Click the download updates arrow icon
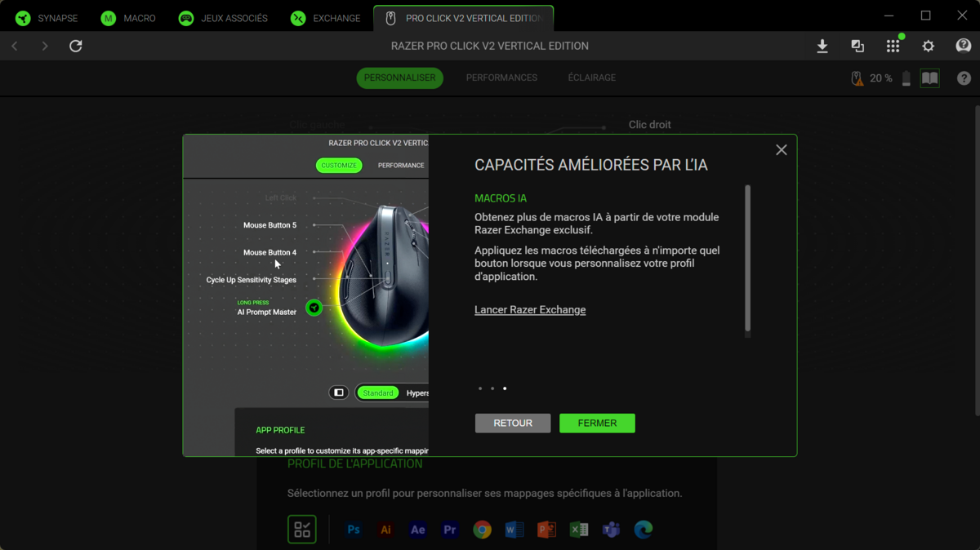980x550 pixels. click(x=822, y=47)
